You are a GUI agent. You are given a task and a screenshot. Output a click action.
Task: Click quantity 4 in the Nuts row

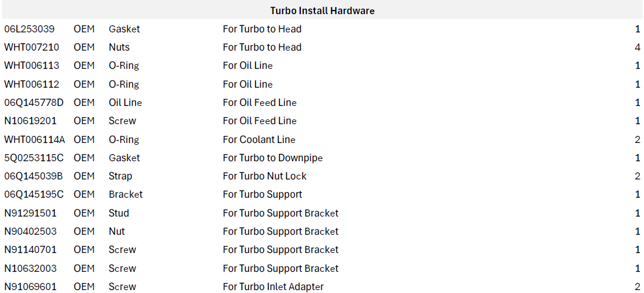pos(638,47)
